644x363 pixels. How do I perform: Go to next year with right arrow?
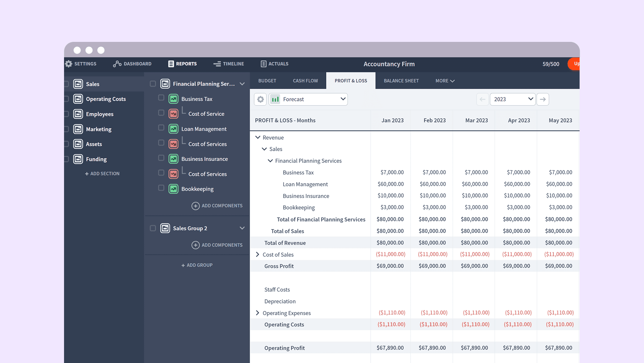coord(543,99)
